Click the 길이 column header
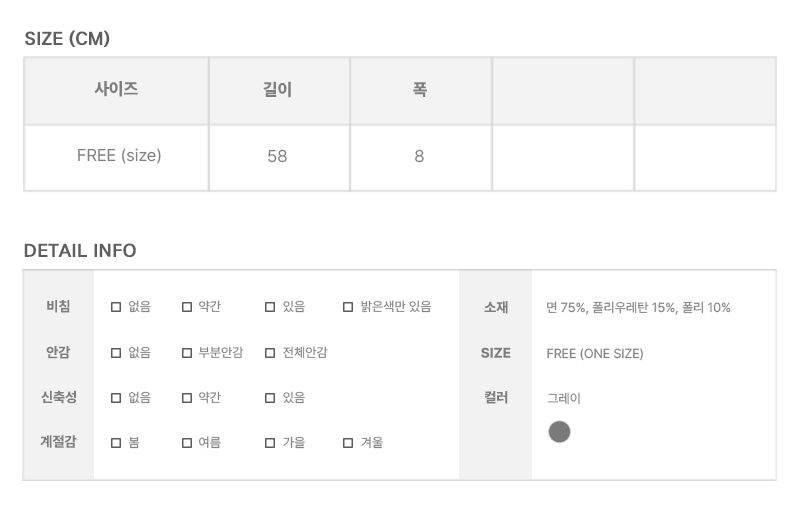800x529 pixels. (x=278, y=90)
